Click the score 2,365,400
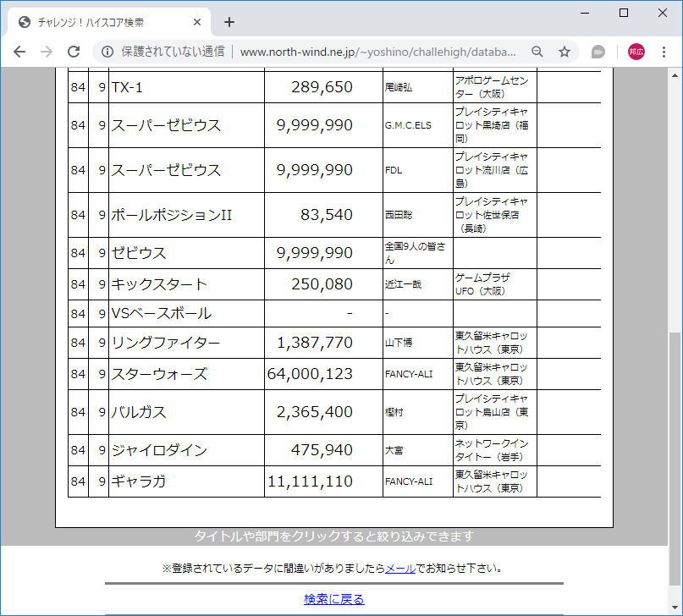This screenshot has width=683, height=616. click(315, 412)
